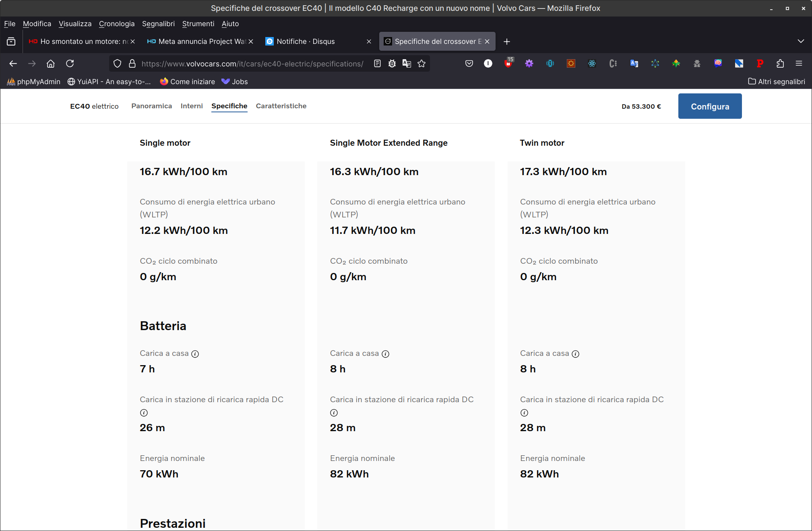Screen dimensions: 812x531
Task: Click the 'Single Motor Extended Range' column heading
Action: [388, 143]
